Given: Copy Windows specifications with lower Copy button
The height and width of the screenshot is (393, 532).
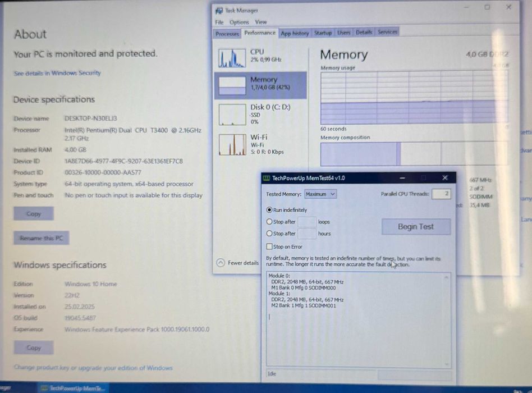Looking at the screenshot, I should click(34, 348).
